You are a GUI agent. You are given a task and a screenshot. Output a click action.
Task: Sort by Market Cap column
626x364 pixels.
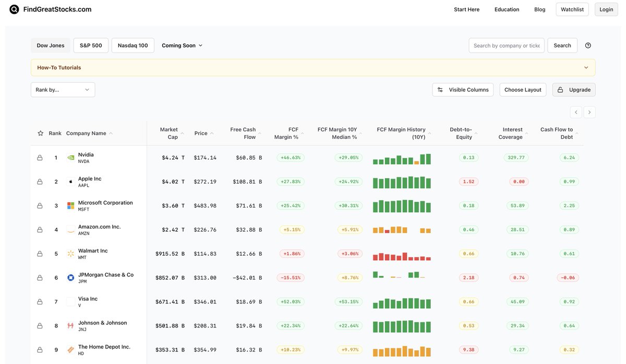click(172, 133)
